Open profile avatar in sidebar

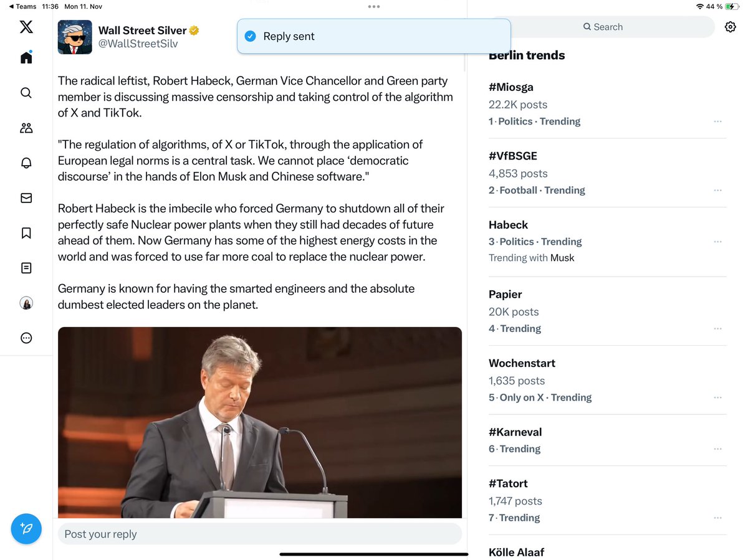pos(26,303)
